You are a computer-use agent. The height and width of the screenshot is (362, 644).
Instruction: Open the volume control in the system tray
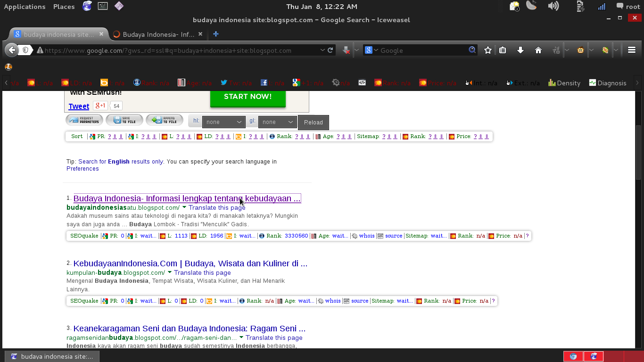(x=553, y=6)
